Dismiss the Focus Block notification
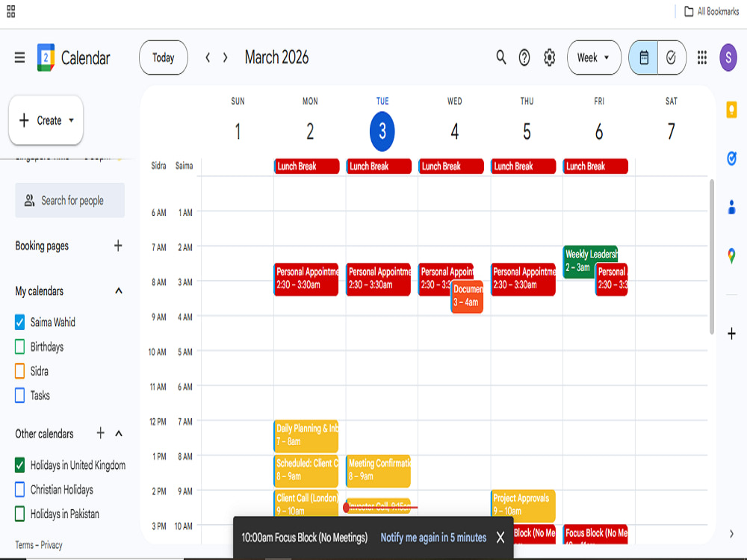 (x=500, y=538)
